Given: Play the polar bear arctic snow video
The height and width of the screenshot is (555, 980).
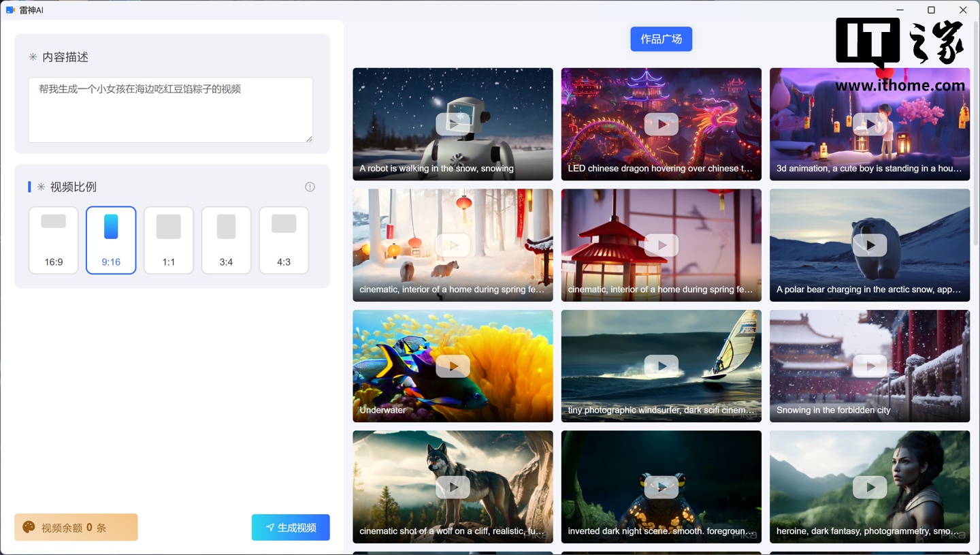Looking at the screenshot, I should point(869,245).
